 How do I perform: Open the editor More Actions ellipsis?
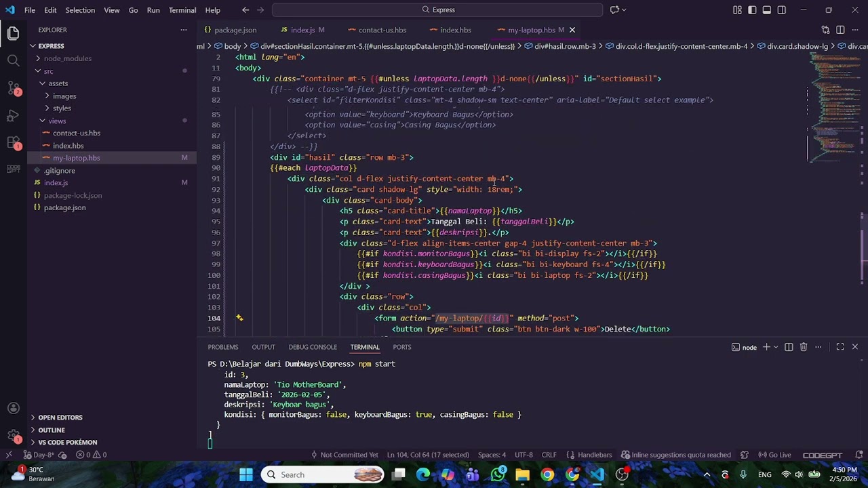(x=855, y=30)
